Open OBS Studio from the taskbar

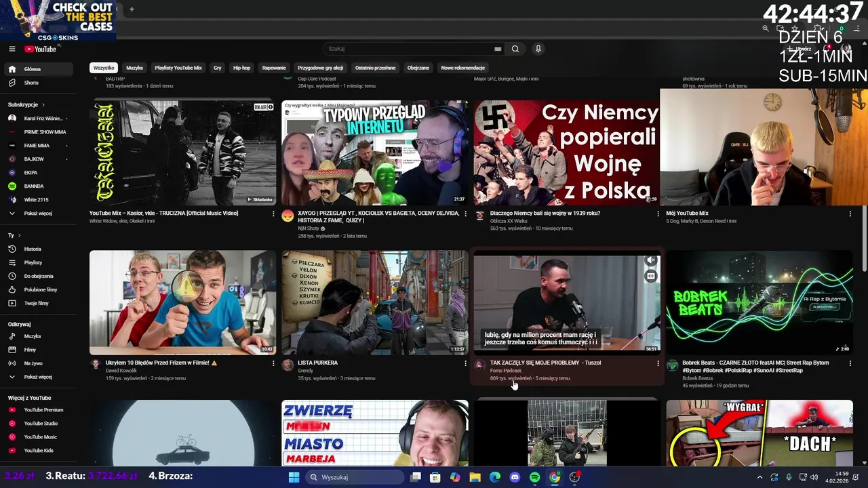pos(574,477)
